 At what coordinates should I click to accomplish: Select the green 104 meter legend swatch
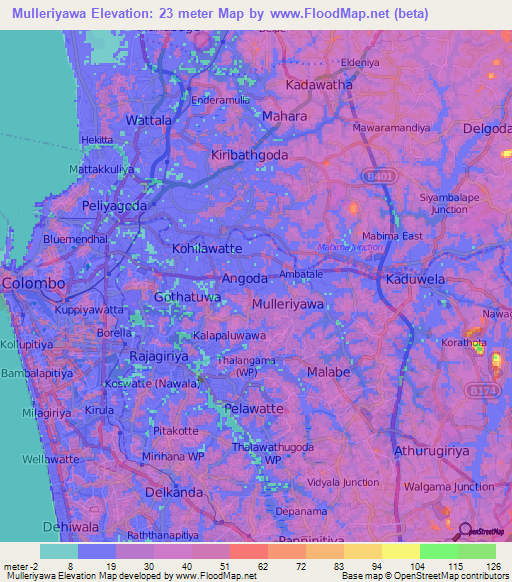(439, 551)
